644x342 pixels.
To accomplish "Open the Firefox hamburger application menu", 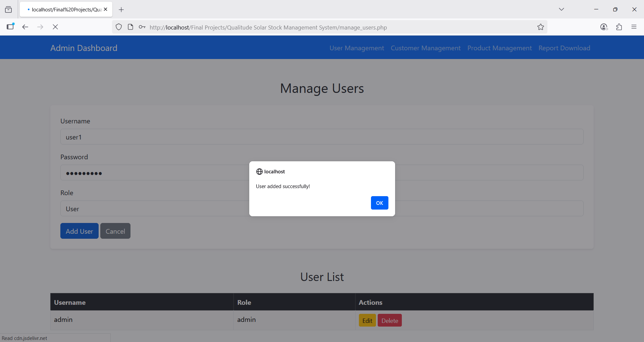I will coord(634,27).
